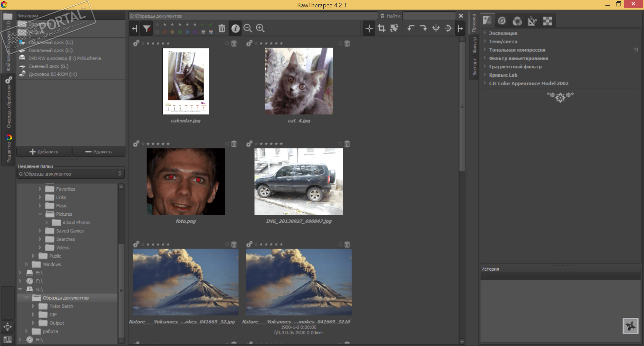
Task: Toggle no-color-label filter circle
Action: click(157, 32)
